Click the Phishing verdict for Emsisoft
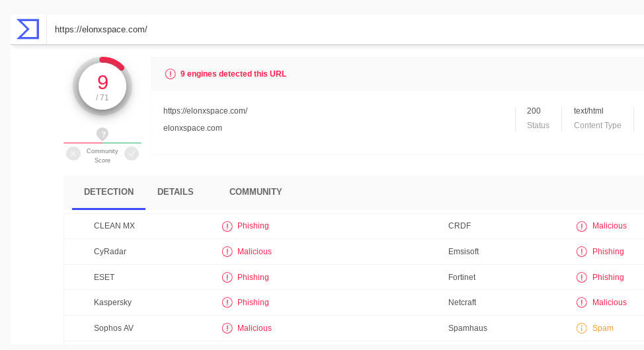 coord(608,252)
